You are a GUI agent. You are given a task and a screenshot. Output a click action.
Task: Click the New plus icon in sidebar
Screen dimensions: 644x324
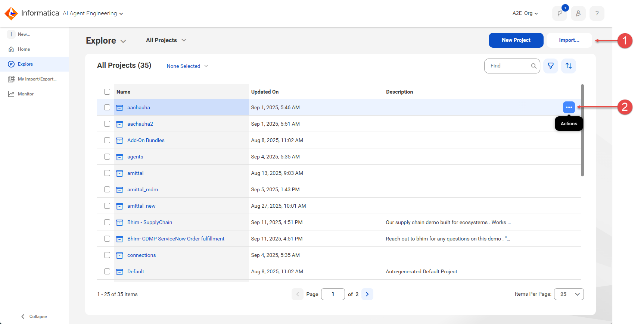point(11,34)
